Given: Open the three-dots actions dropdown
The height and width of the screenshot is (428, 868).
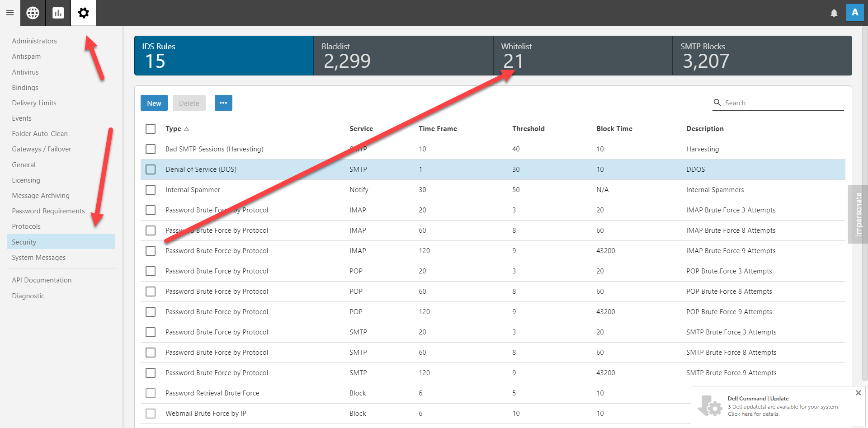Looking at the screenshot, I should pos(223,103).
